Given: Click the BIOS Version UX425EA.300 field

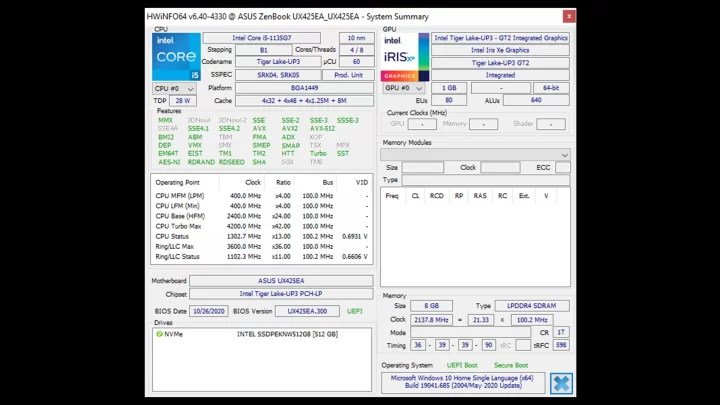Looking at the screenshot, I should point(306,311).
